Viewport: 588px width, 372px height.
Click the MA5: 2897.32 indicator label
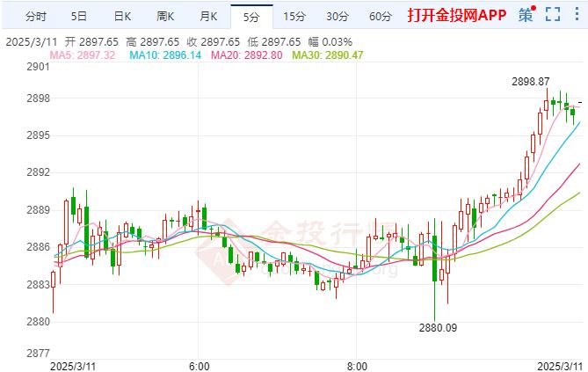pos(83,55)
